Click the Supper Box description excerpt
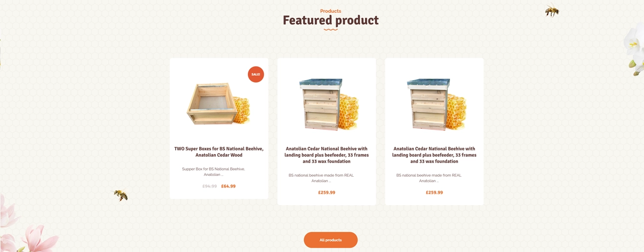 tap(214, 171)
